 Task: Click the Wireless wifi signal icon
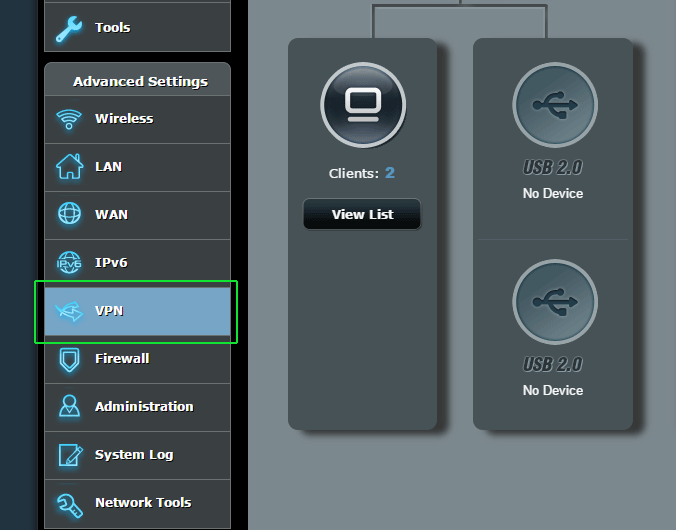(69, 119)
